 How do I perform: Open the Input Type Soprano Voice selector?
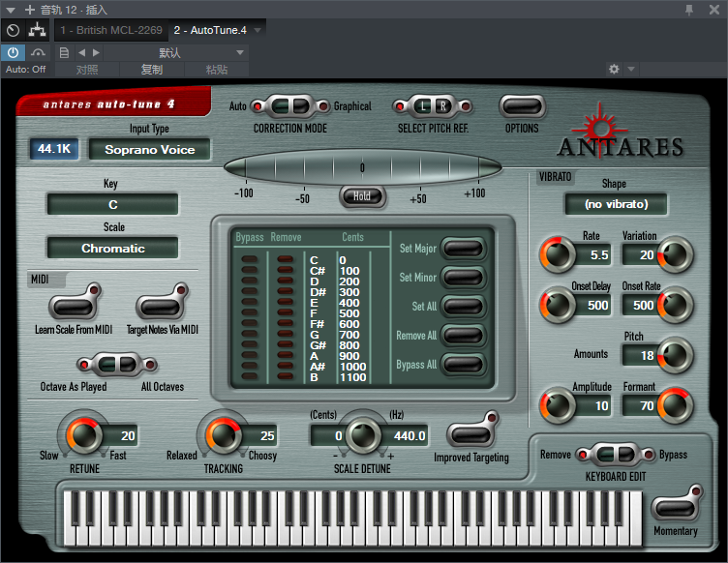click(149, 149)
